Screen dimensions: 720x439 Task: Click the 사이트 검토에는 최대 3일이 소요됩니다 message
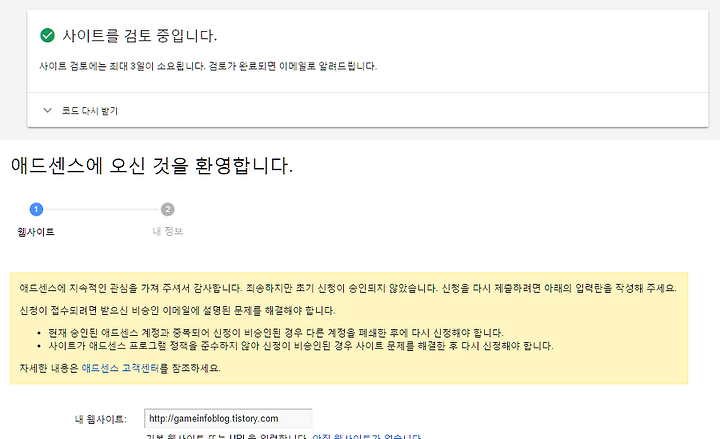[x=208, y=66]
